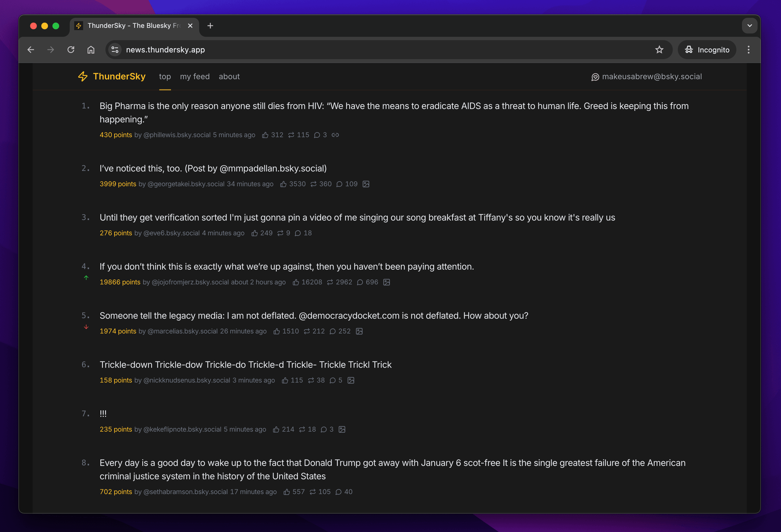Open "I've noticed this, too" post

[213, 168]
